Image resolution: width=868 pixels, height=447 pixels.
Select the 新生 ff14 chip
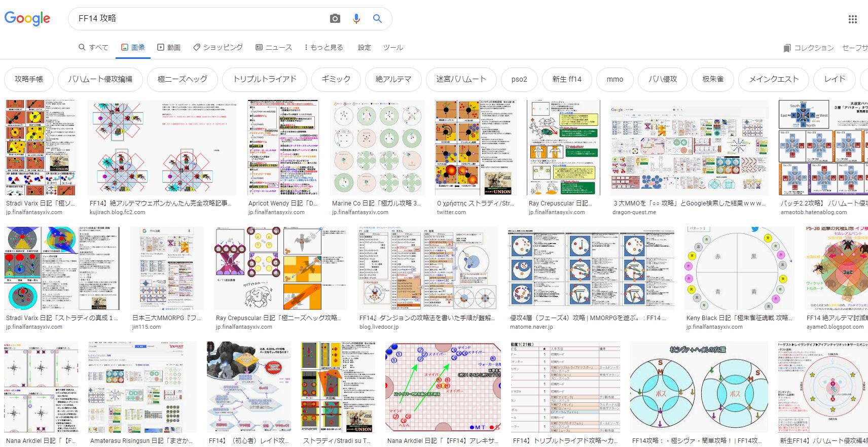[567, 79]
